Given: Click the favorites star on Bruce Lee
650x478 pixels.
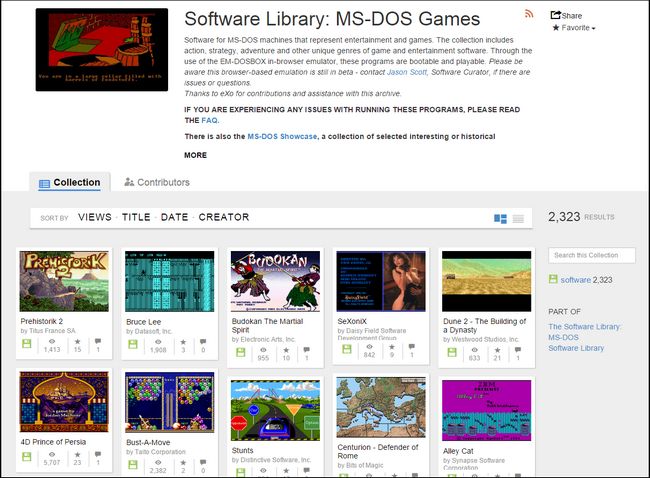Looking at the screenshot, I should [x=183, y=342].
